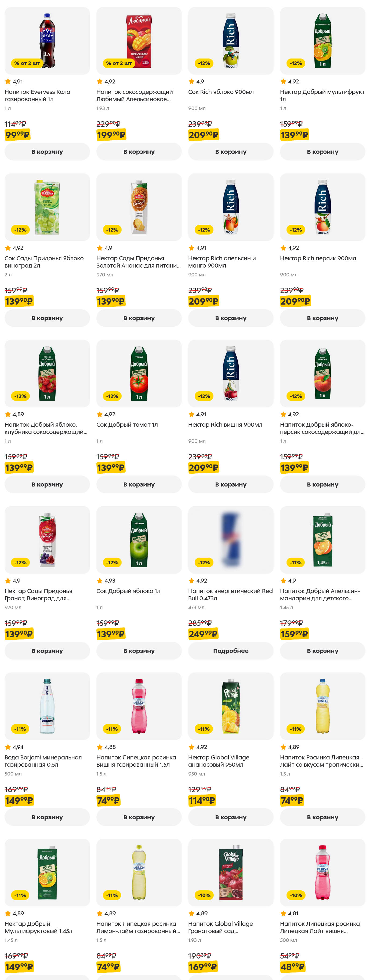This screenshot has height=980, width=370.
Task: Click the -10% badge on Global Village Гранатовый
Action: (204, 895)
